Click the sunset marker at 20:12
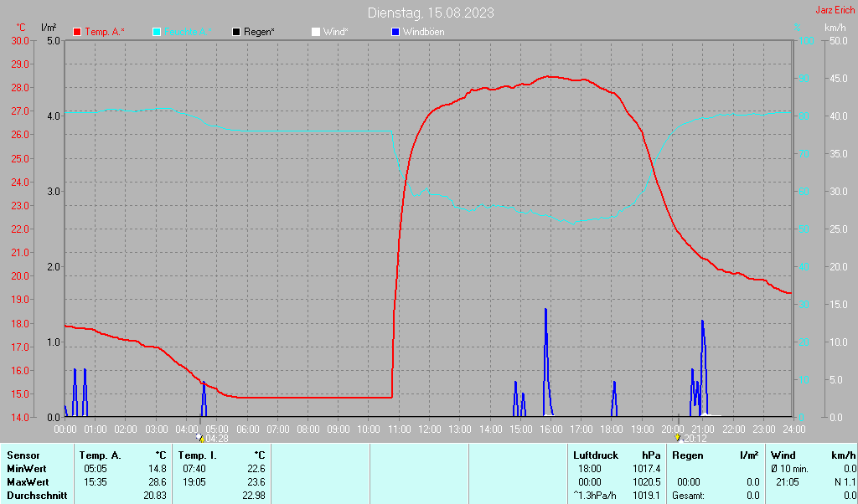 click(x=677, y=437)
